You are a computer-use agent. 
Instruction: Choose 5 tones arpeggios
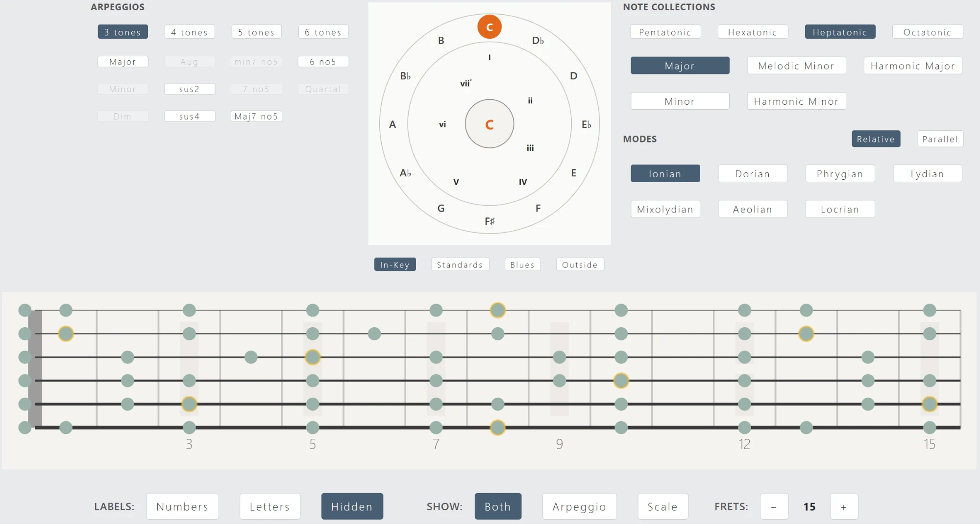[x=256, y=32]
